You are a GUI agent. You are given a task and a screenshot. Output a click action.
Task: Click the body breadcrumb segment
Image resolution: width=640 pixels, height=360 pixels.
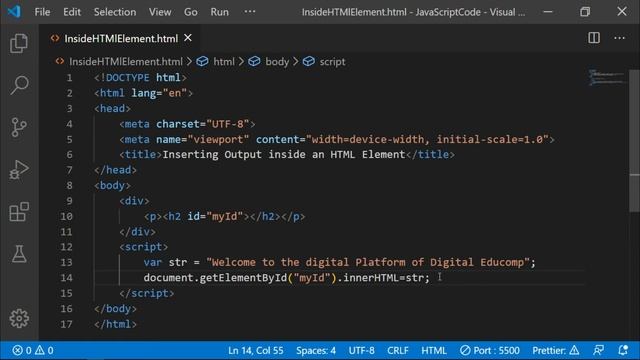coord(277,62)
